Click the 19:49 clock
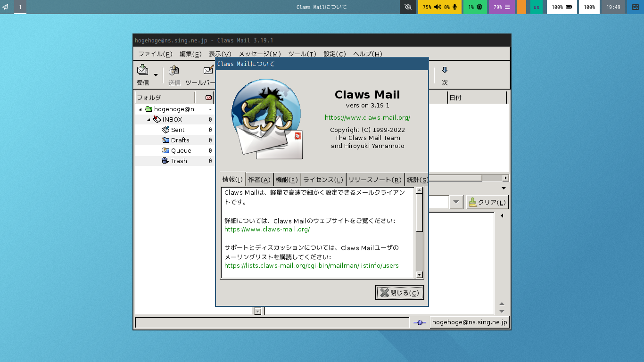This screenshot has height=362, width=644. pyautogui.click(x=613, y=7)
